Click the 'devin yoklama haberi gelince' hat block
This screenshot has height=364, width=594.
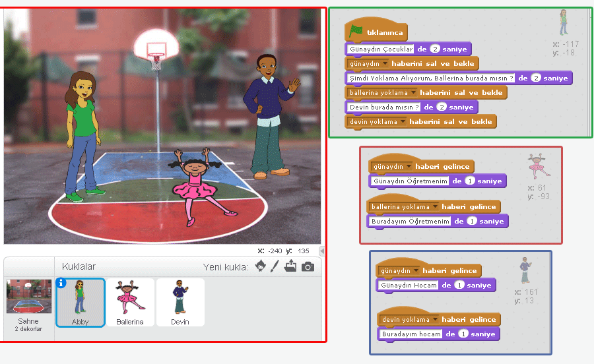tap(439, 317)
